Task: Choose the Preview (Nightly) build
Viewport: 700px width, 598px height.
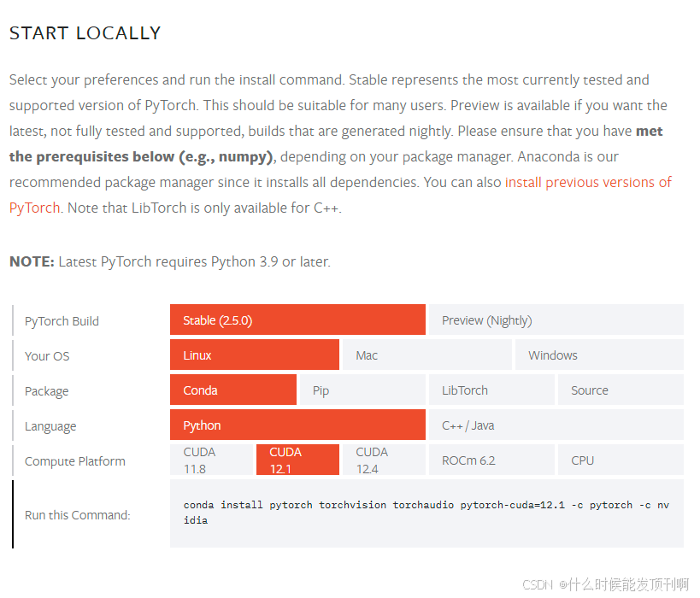Action: coord(556,320)
